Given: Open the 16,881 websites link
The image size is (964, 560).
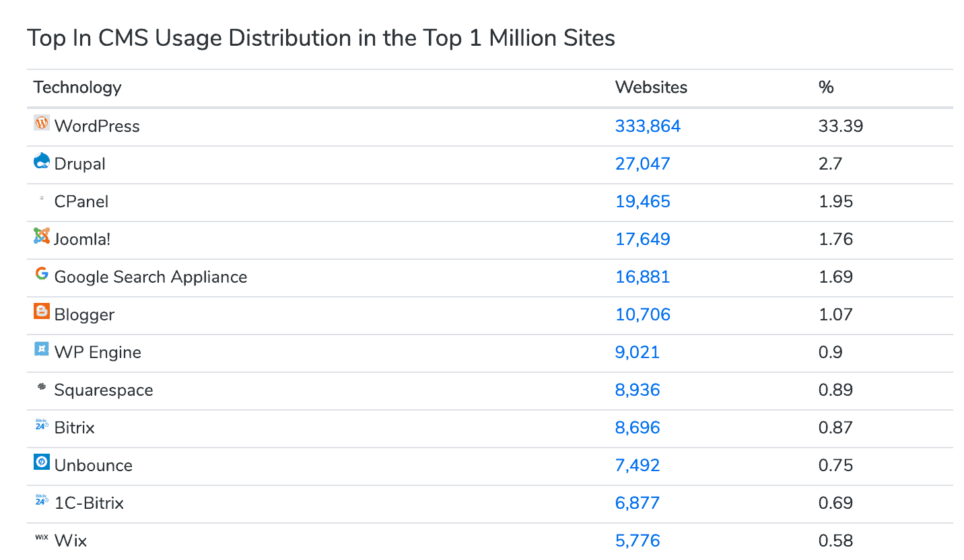Looking at the screenshot, I should pyautogui.click(x=642, y=277).
